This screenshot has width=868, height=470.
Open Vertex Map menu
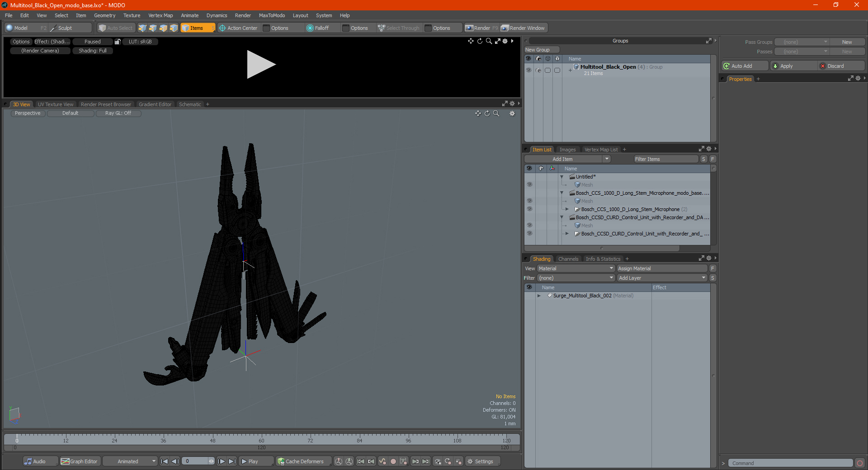160,15
